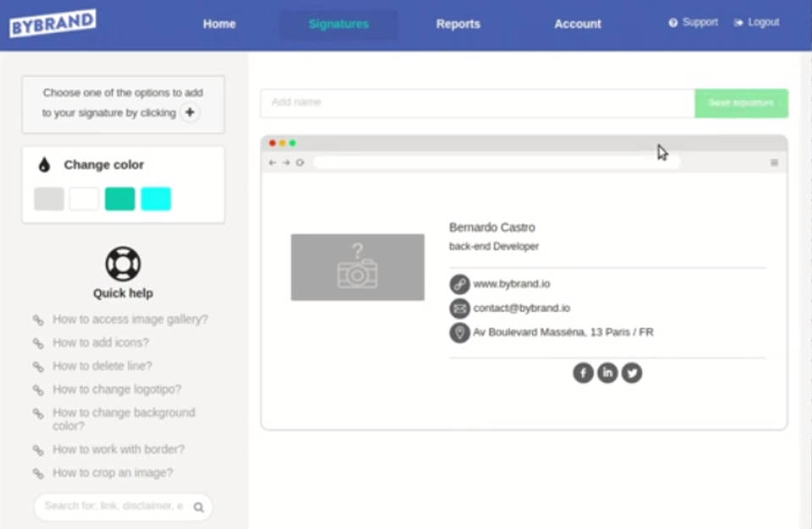Click the location pin icon by address

point(459,332)
